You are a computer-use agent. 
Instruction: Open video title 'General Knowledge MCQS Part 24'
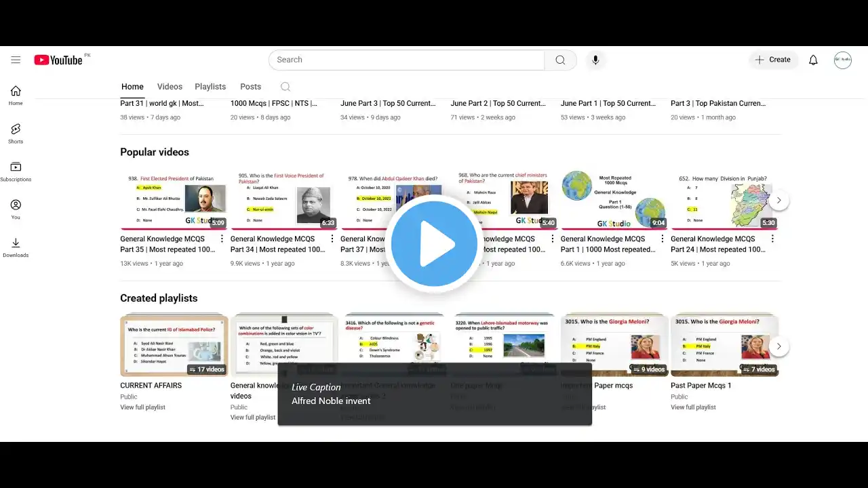tap(718, 244)
